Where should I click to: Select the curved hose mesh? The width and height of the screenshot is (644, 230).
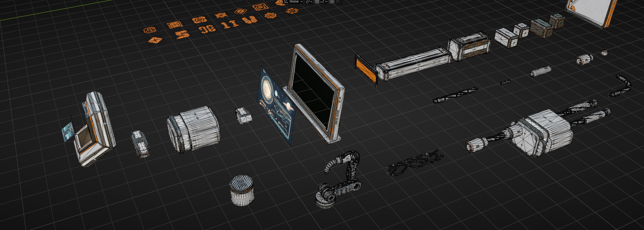pos(621,86)
